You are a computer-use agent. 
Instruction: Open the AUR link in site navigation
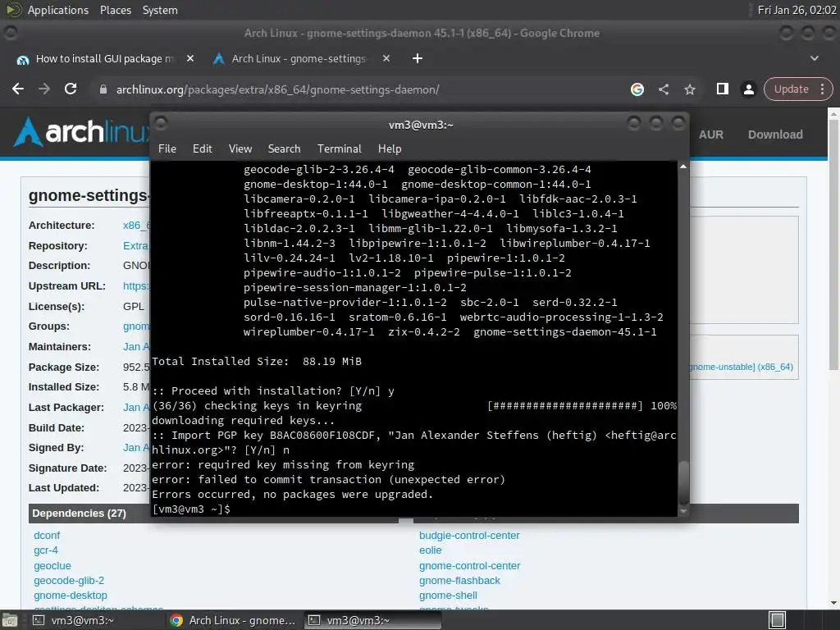(711, 135)
